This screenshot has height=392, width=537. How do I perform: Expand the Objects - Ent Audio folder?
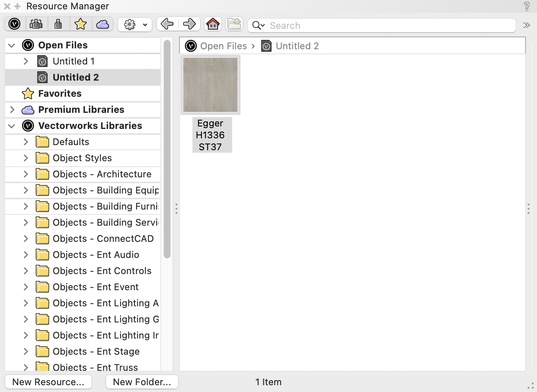point(26,255)
